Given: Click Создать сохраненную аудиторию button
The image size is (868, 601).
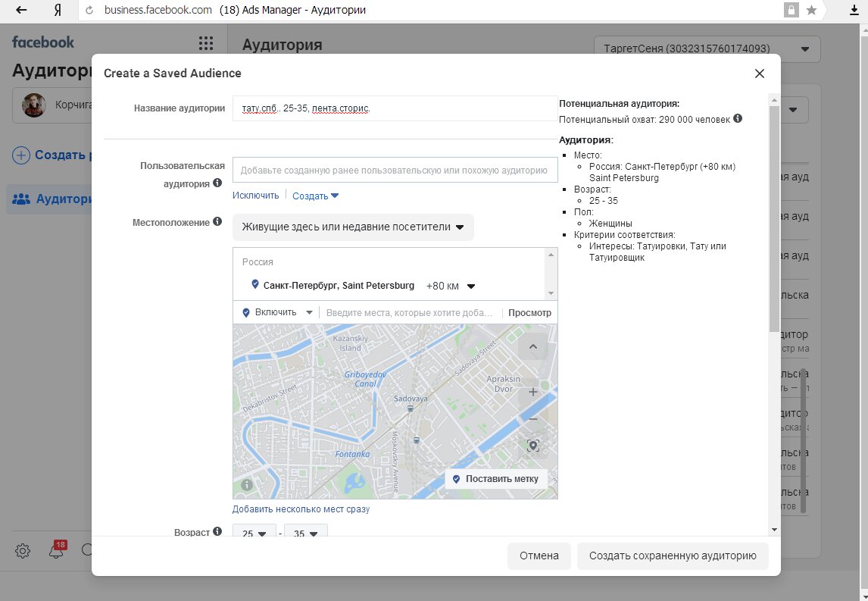Looking at the screenshot, I should tap(673, 556).
